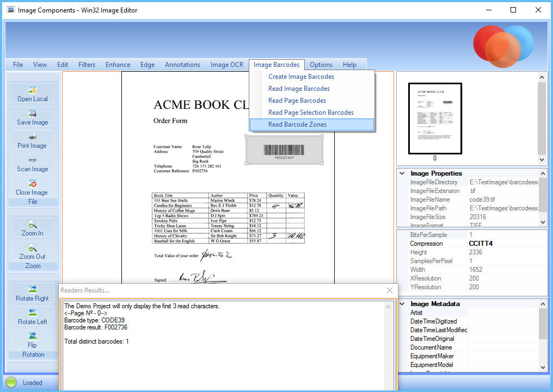Screen dimensions: 553x392
Task: Choose Read Image Barcodes
Action: pyautogui.click(x=312, y=89)
